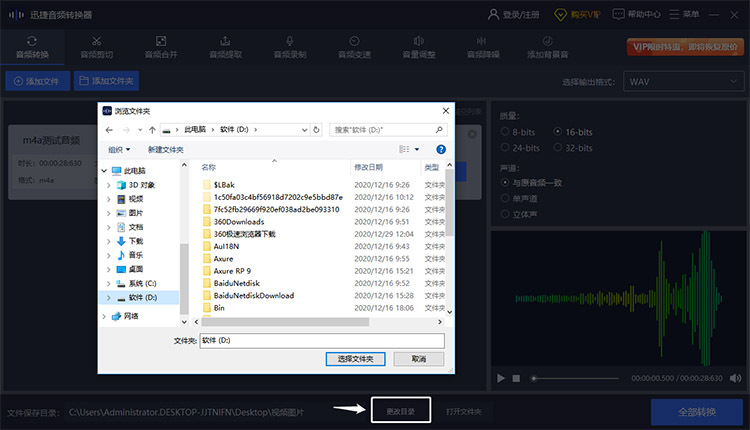Select 文档 in the navigation tree
This screenshot has height=430, width=750.
(135, 227)
